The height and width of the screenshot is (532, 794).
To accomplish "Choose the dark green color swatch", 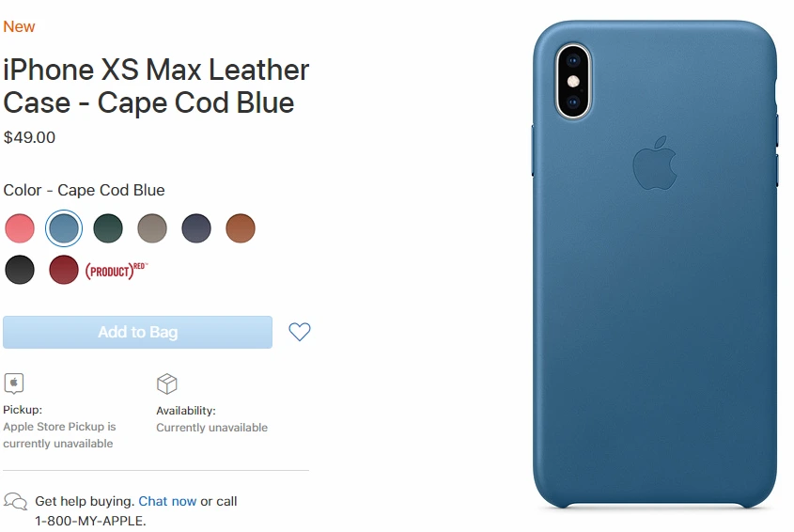I will [108, 228].
